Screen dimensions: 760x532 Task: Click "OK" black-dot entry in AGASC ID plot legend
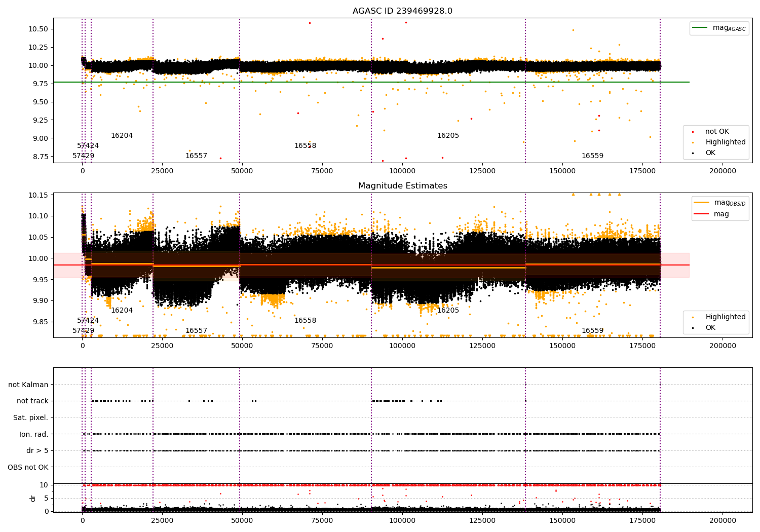704,153
